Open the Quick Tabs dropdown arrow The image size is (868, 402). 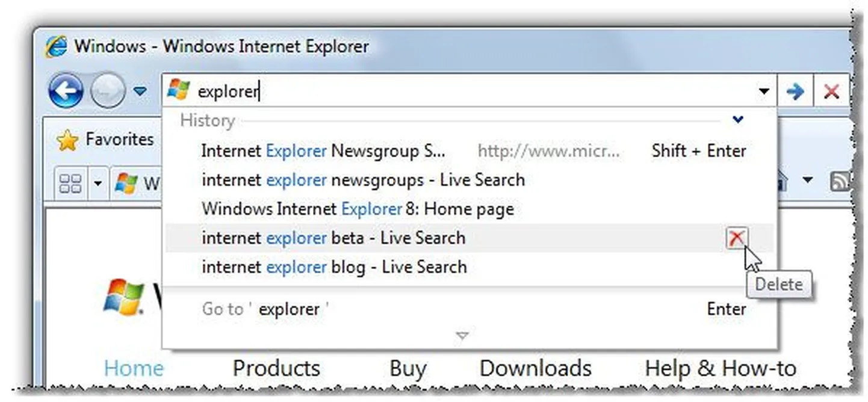point(98,182)
